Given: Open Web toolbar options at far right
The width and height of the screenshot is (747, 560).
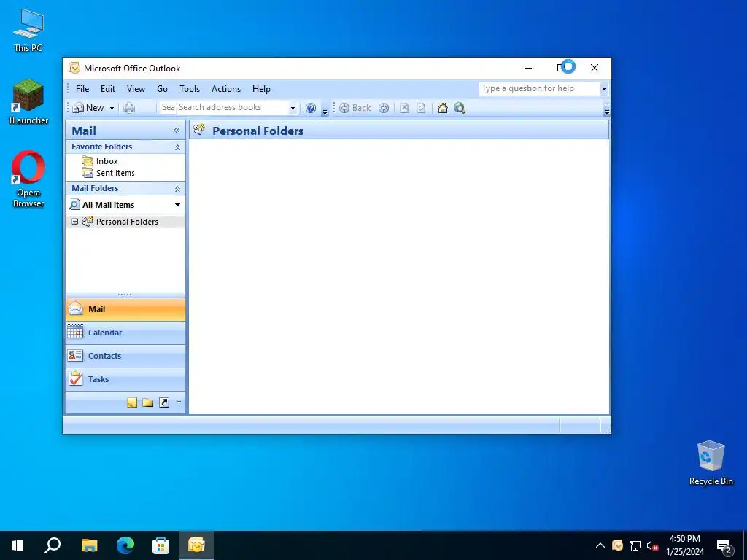Looking at the screenshot, I should coord(606,109).
